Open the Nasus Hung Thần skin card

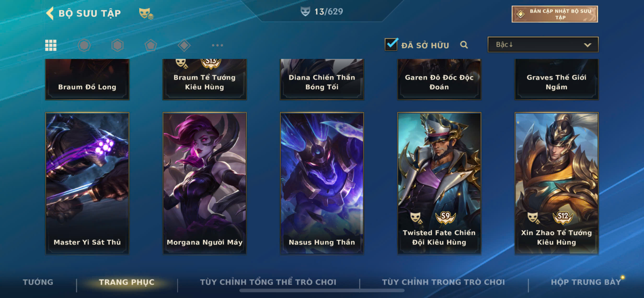coord(322,183)
